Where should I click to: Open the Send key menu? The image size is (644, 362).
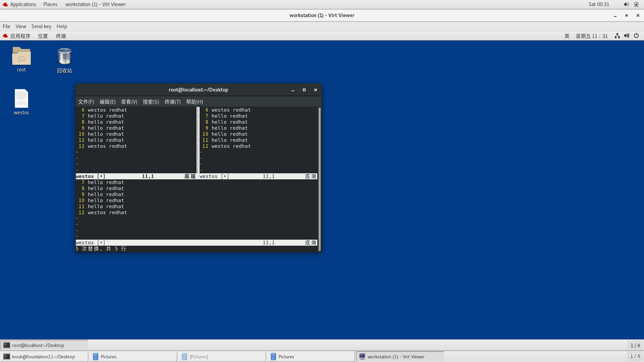point(41,26)
